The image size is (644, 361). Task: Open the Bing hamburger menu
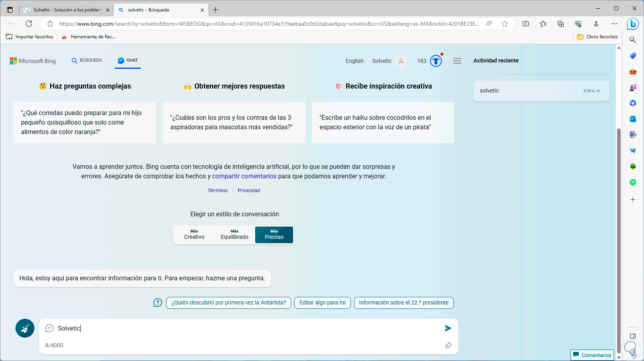[x=457, y=61]
